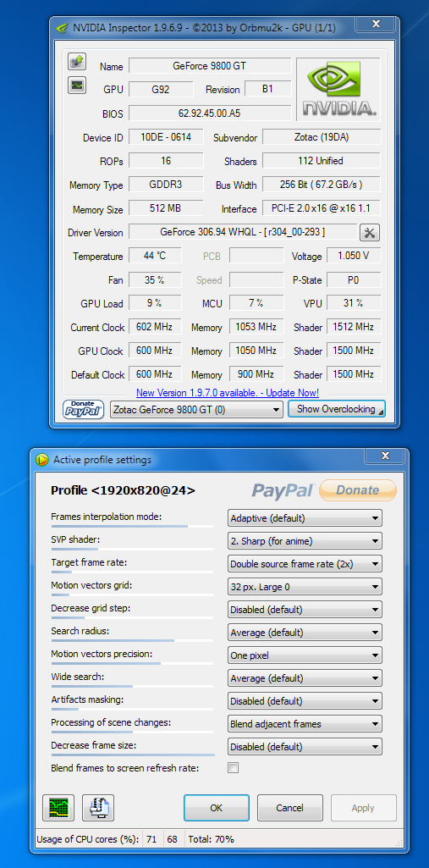The width and height of the screenshot is (429, 868).
Task: Click the NVIDIA logo image
Action: point(339,89)
